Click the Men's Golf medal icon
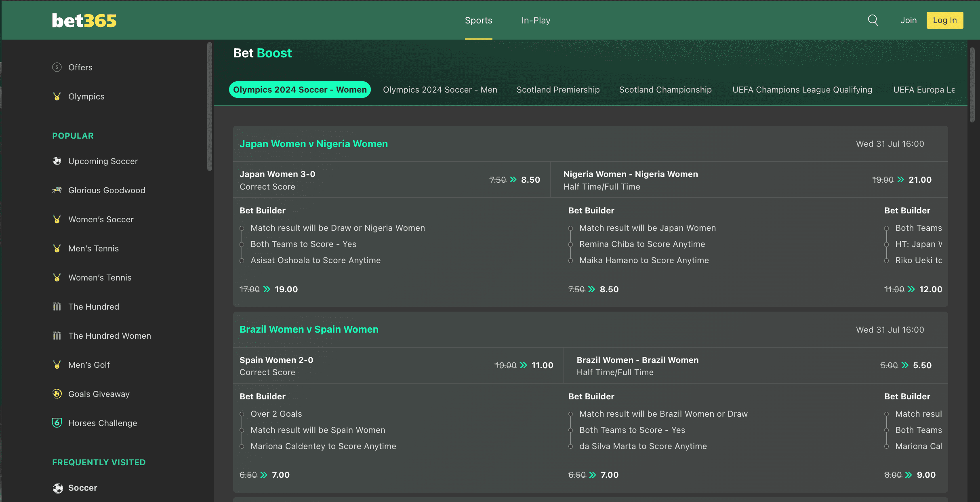The height and width of the screenshot is (502, 980). tap(57, 365)
